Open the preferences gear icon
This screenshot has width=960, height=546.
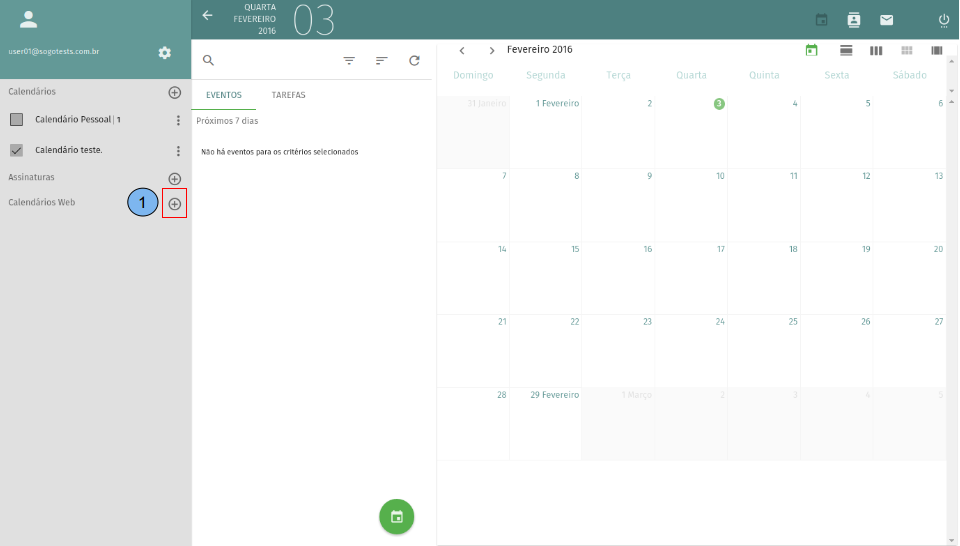tap(165, 53)
